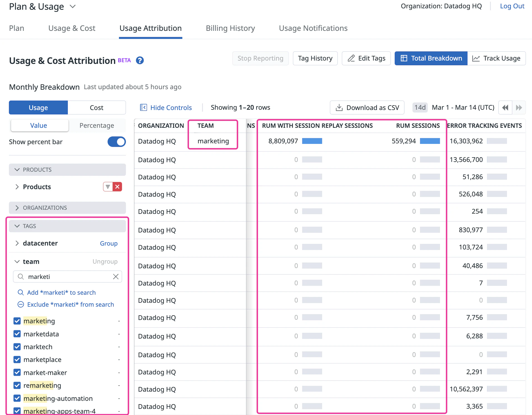532x415 pixels.
Task: Click the help question mark icon
Action: [x=140, y=61]
